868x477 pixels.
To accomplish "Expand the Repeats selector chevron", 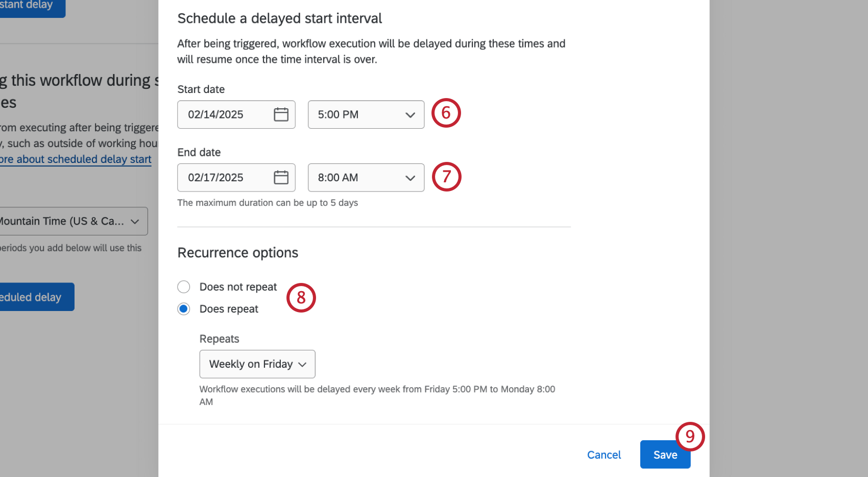I will point(304,364).
